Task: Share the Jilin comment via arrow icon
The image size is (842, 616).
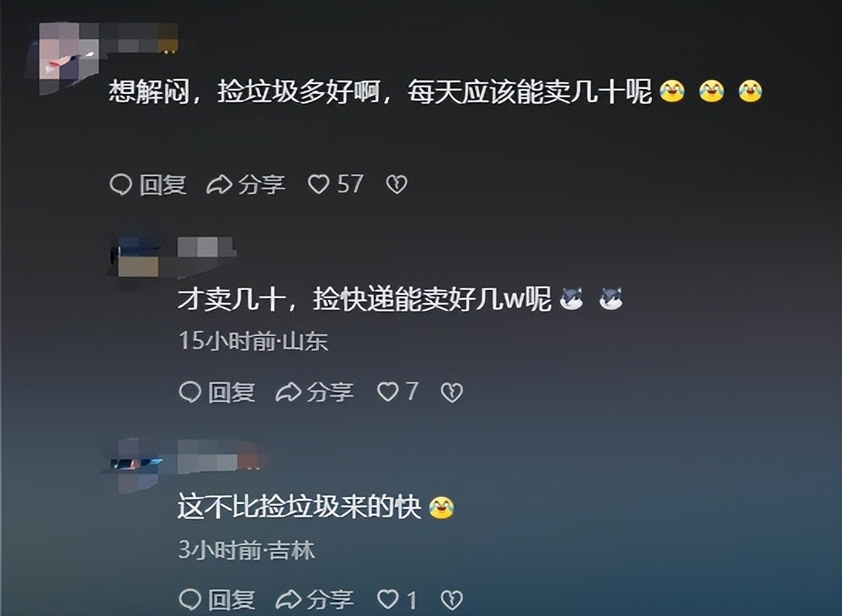Action: click(288, 600)
